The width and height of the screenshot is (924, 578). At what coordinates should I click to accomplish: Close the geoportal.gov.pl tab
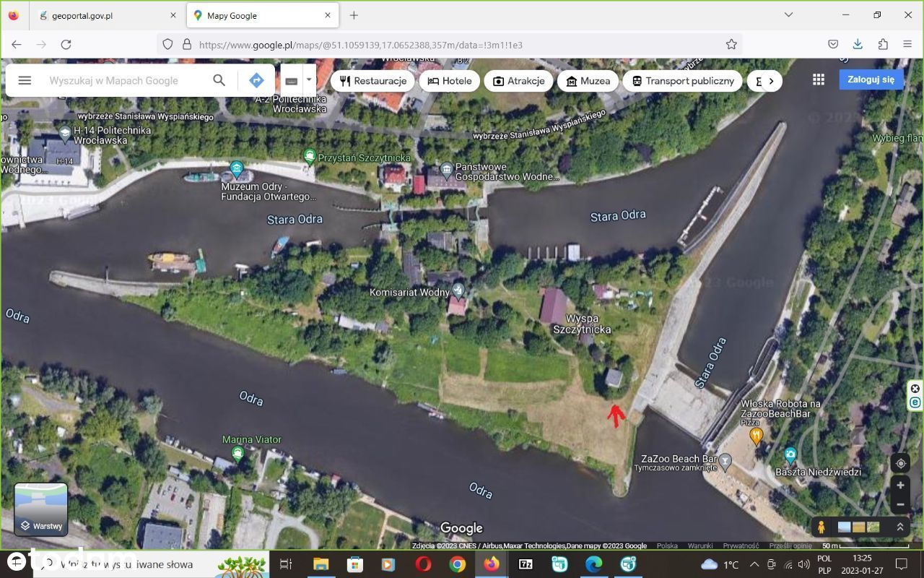(x=173, y=15)
